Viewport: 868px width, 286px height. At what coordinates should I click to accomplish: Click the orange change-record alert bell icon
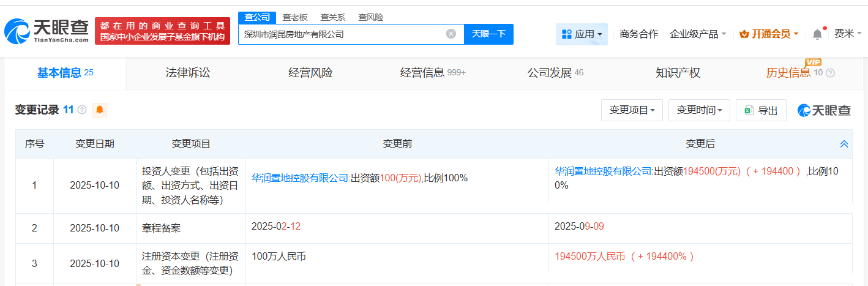click(x=99, y=110)
